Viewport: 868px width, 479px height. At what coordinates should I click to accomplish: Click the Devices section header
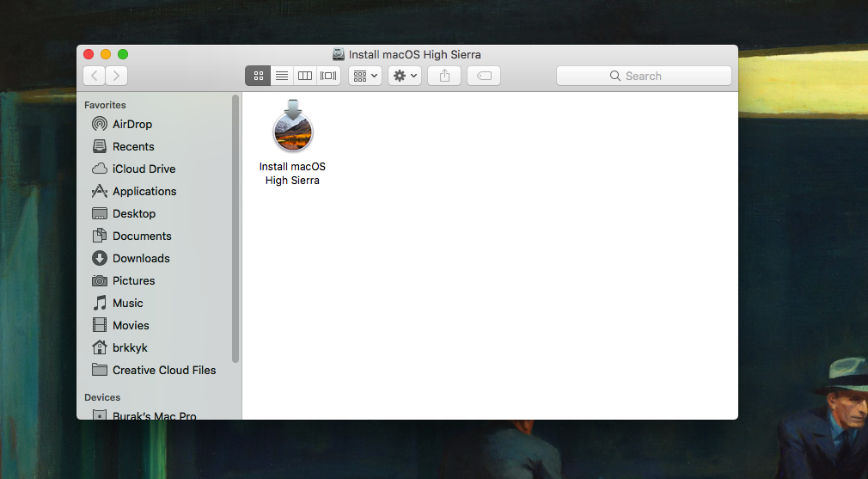pos(102,397)
